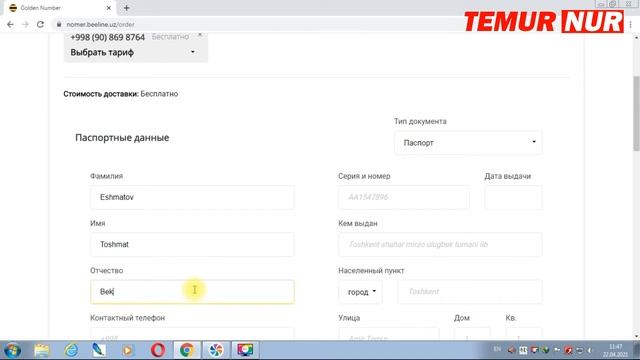
Task: Open the media player taskbar icon
Action: pyautogui.click(x=128, y=350)
